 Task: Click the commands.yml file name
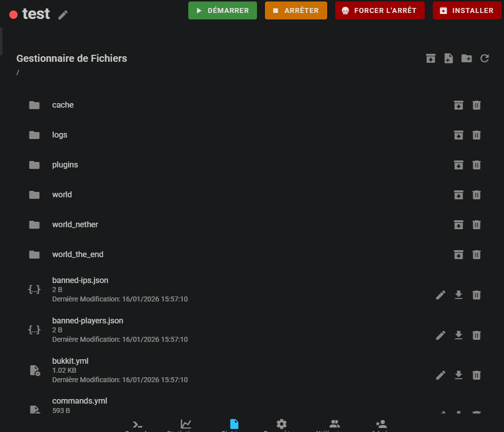point(80,401)
